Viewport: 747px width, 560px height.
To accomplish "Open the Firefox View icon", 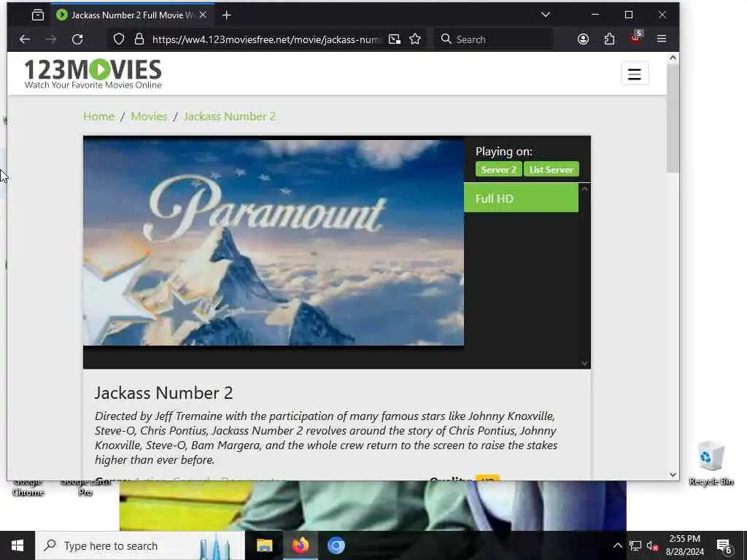I will pos(38,15).
